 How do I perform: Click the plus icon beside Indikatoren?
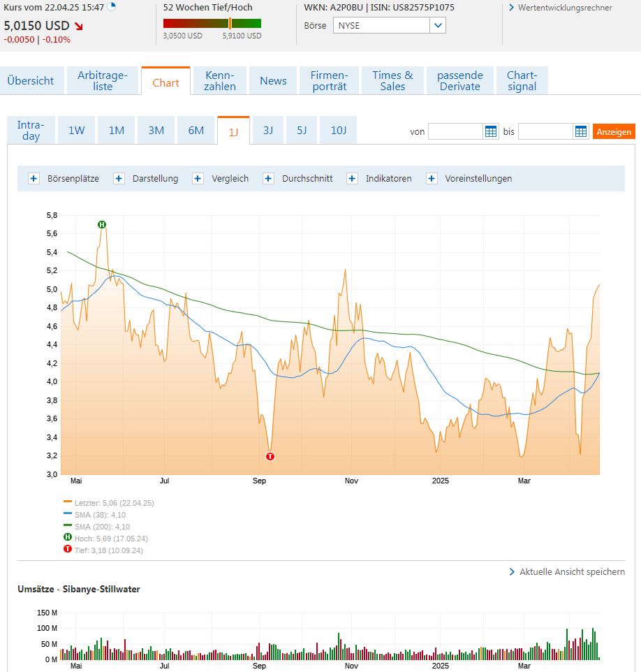[351, 178]
